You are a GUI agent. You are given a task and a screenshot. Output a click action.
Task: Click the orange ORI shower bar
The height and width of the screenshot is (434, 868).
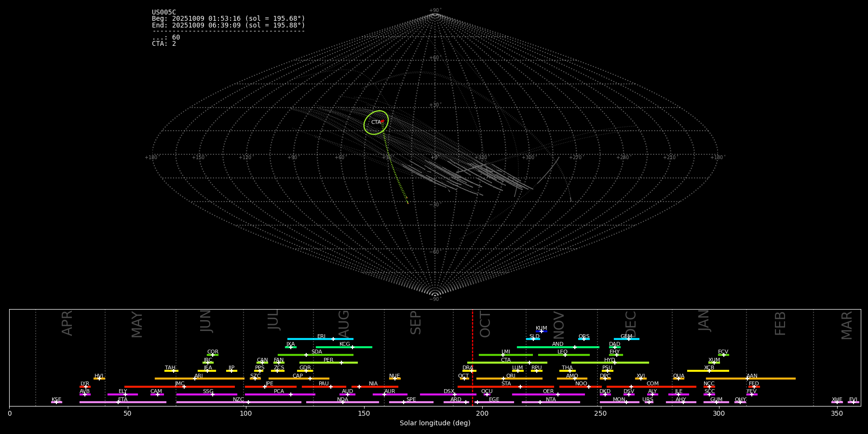[509, 379]
